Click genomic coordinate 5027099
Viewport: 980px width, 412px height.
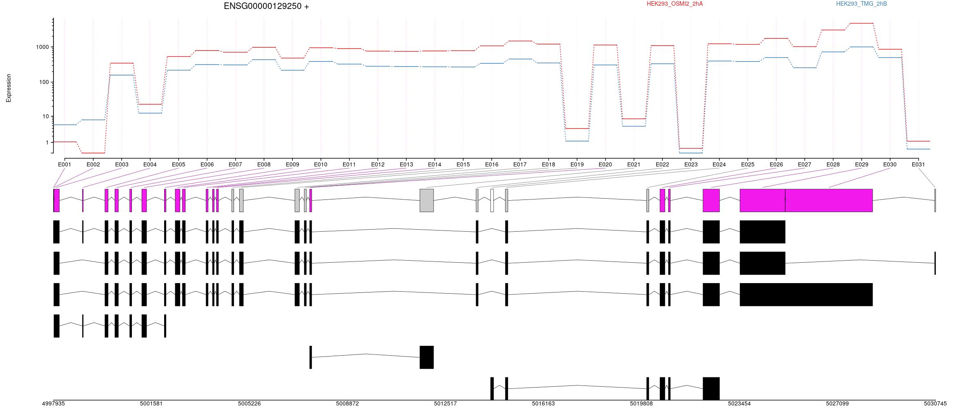point(837,404)
